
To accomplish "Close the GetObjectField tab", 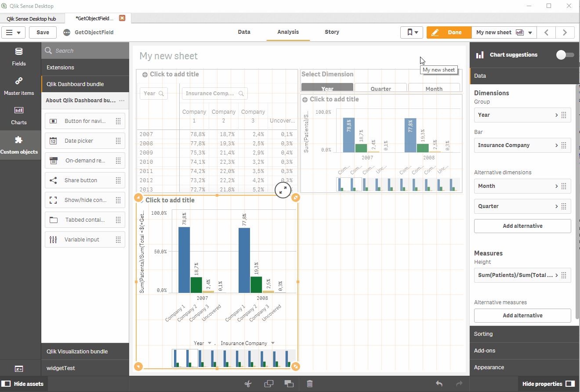I will point(122,18).
